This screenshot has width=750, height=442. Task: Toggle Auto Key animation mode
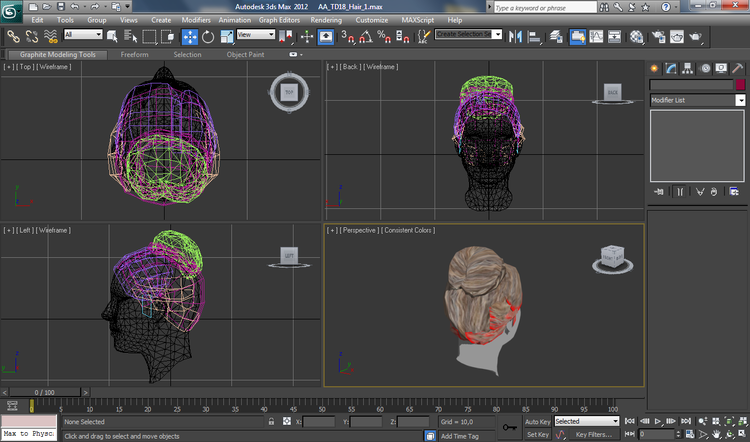click(537, 421)
